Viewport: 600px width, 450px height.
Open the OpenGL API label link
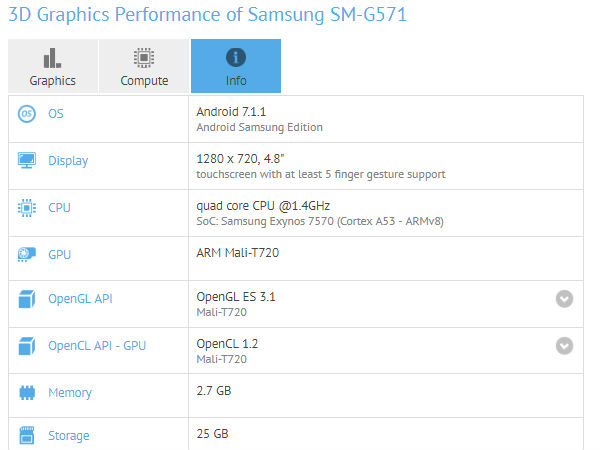pos(80,298)
